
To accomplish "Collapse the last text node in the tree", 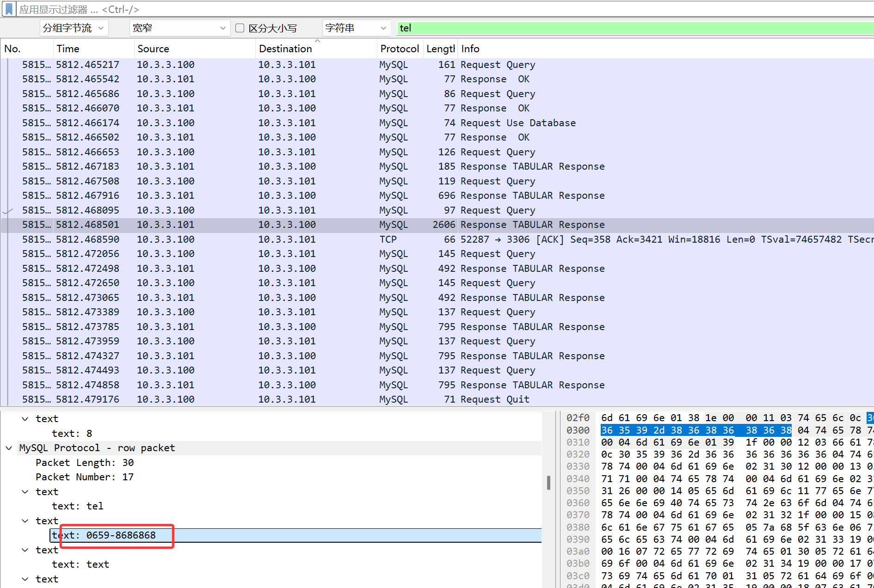I will pos(25,579).
